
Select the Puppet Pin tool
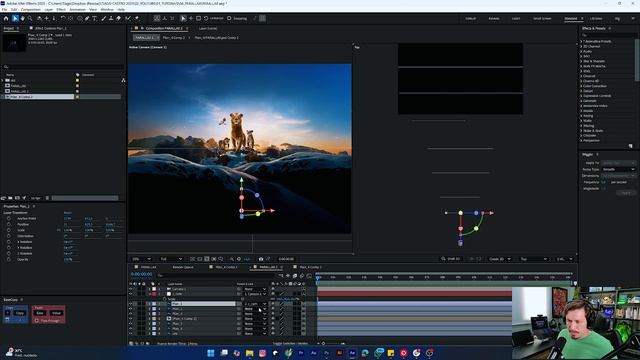coord(137,18)
